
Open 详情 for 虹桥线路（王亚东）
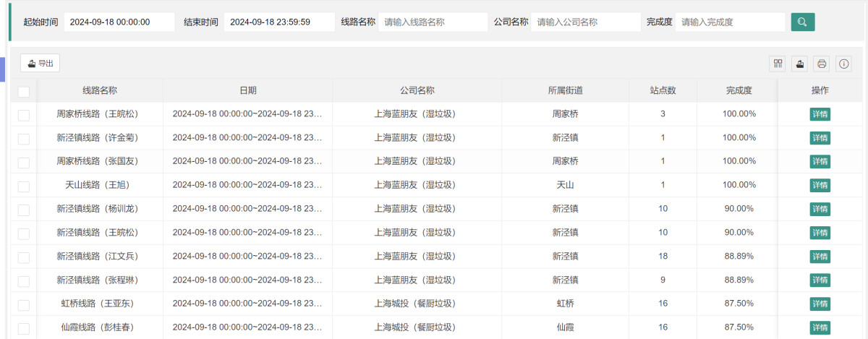coord(820,304)
